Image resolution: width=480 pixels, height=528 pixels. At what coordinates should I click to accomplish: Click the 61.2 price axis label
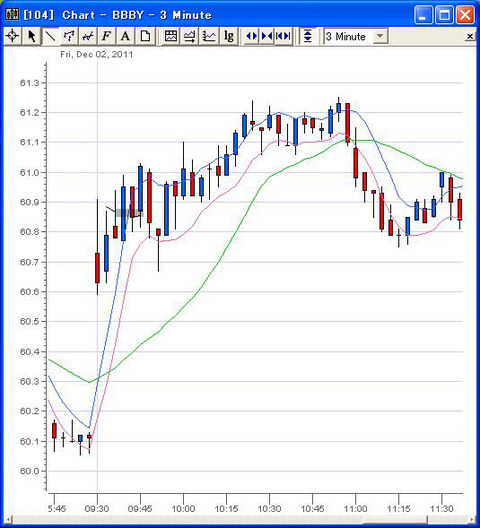point(29,112)
